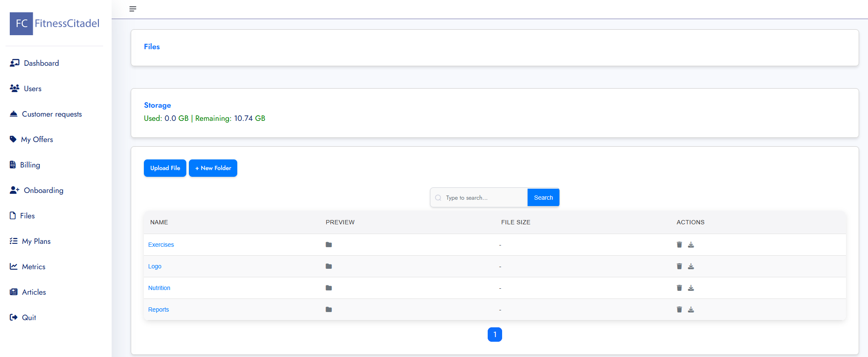The height and width of the screenshot is (357, 868).
Task: Select Metrics in the sidebar
Action: point(34,267)
